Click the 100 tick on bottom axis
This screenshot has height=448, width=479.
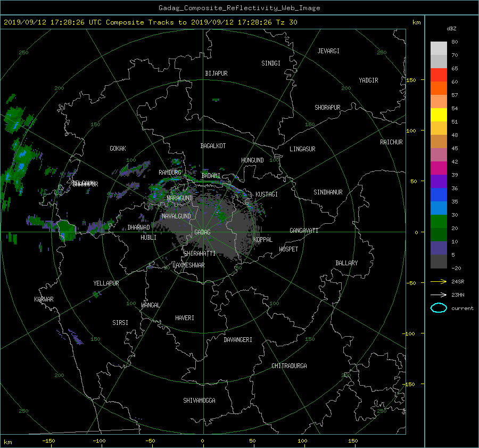[x=302, y=441]
